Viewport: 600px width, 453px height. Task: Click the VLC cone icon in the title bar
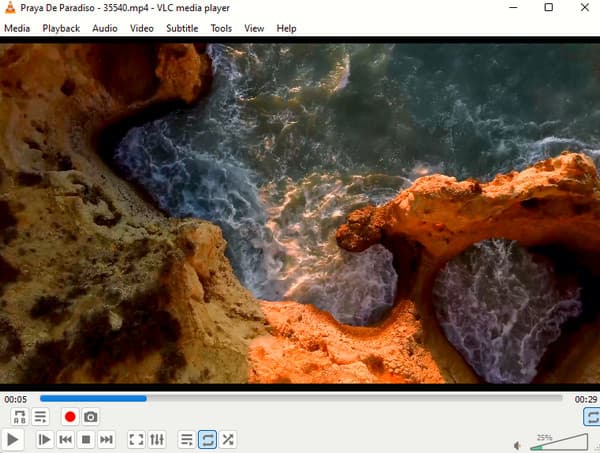[x=10, y=8]
